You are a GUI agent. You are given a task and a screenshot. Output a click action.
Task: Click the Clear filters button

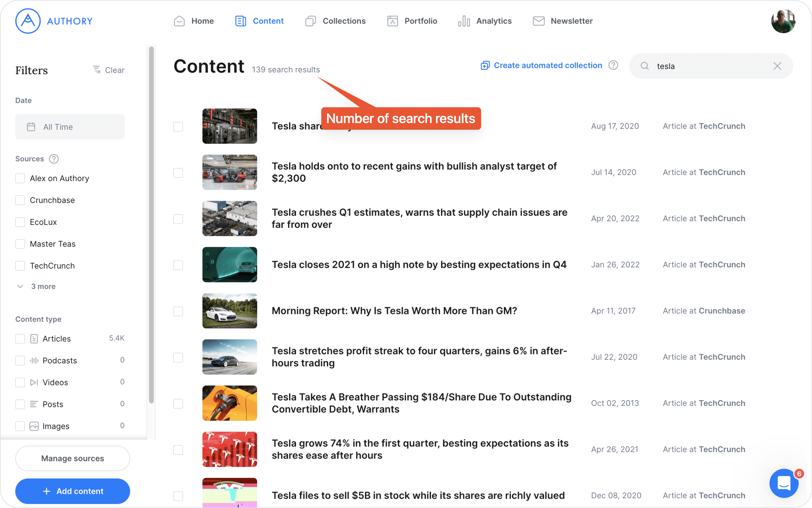point(109,70)
